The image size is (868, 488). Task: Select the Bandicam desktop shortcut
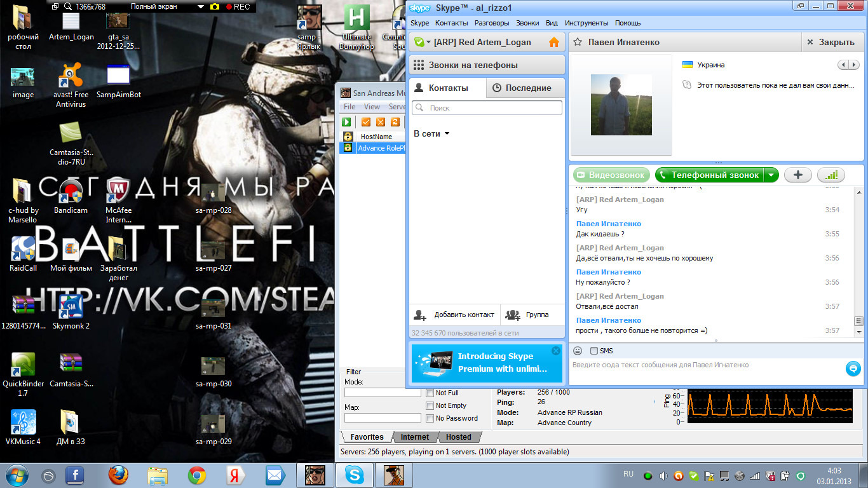(x=71, y=196)
